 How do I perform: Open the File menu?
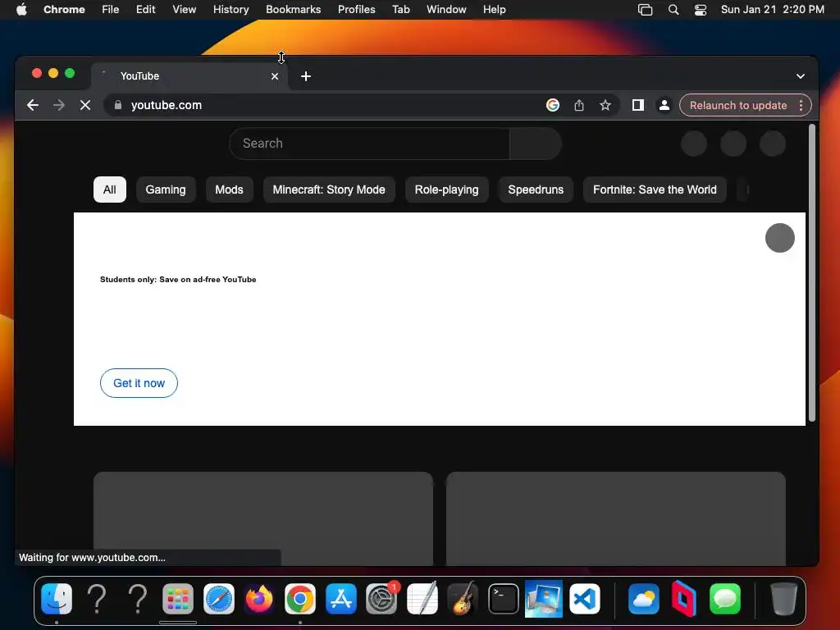click(111, 10)
